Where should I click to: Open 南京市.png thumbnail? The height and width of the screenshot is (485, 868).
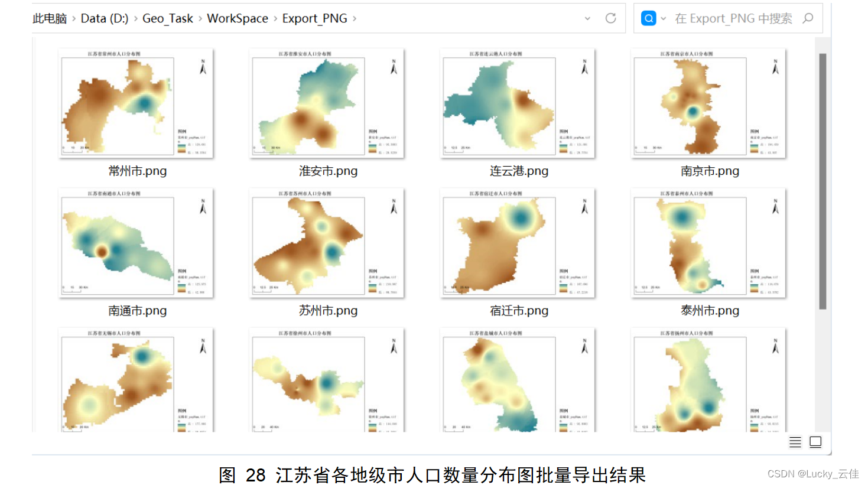click(x=707, y=103)
